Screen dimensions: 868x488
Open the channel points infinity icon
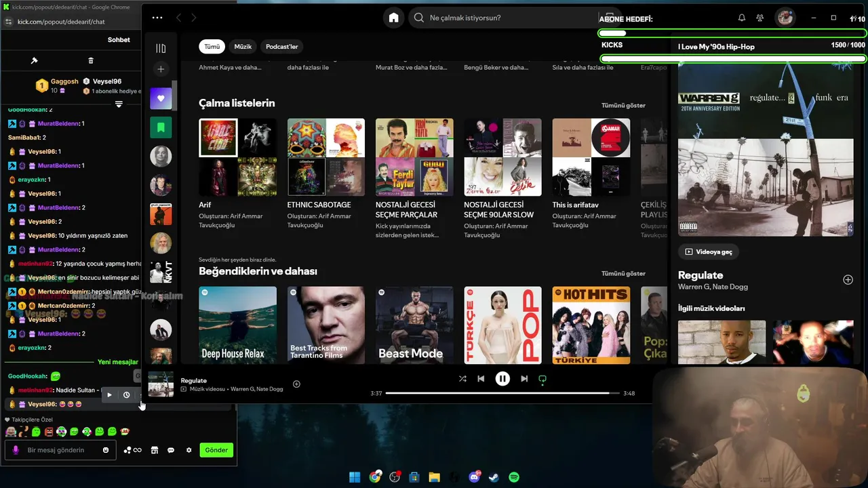[x=133, y=450]
